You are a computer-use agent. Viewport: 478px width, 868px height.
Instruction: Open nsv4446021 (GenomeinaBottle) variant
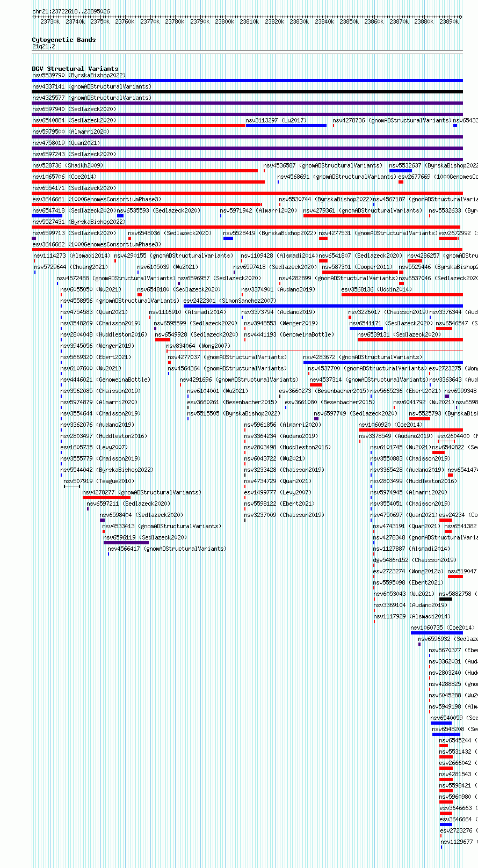click(x=105, y=380)
